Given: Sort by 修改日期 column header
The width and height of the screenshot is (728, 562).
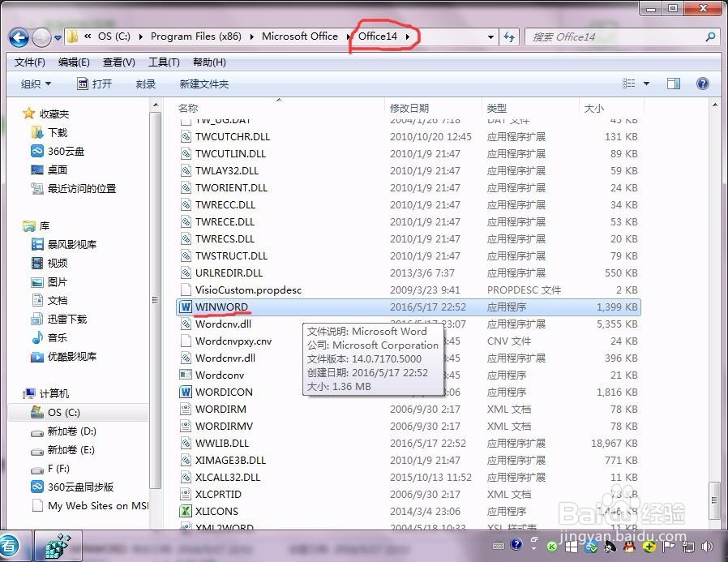Looking at the screenshot, I should [409, 108].
